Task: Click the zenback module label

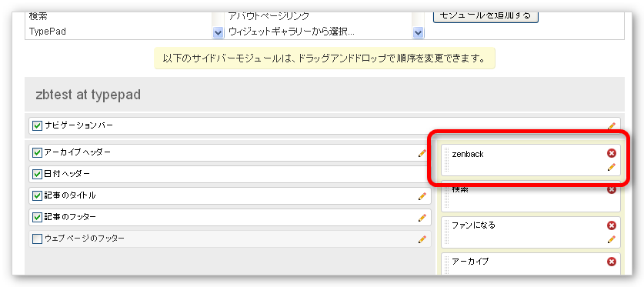Action: (468, 155)
